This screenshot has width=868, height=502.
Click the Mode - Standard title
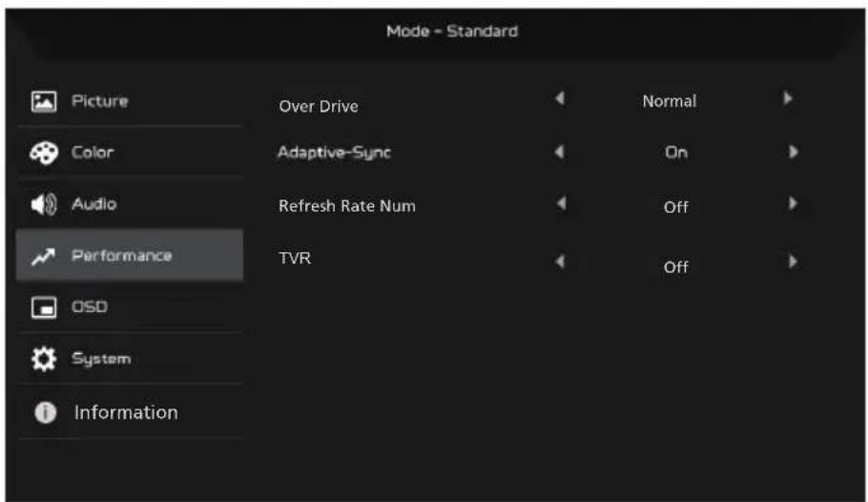pyautogui.click(x=452, y=31)
